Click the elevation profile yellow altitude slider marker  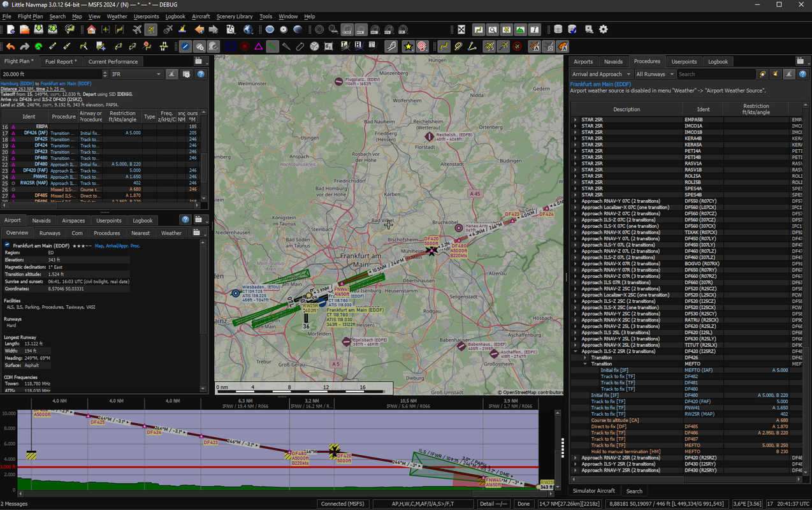coord(31,455)
